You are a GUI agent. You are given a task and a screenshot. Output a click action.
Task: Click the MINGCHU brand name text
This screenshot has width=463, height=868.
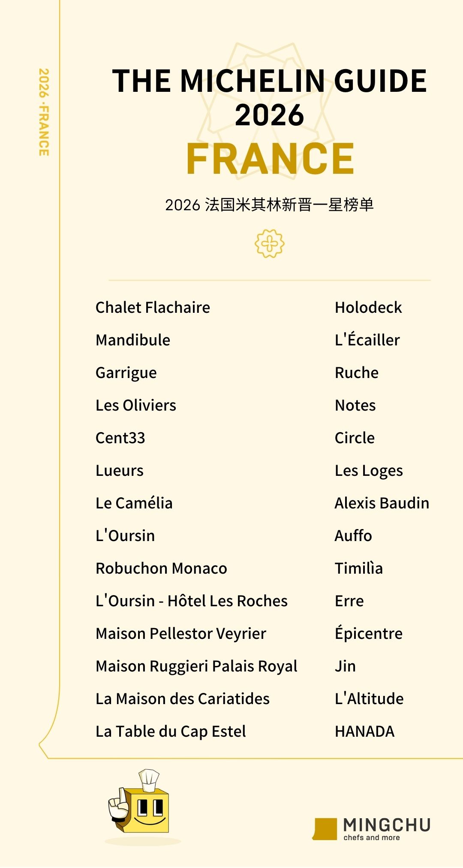387,825
